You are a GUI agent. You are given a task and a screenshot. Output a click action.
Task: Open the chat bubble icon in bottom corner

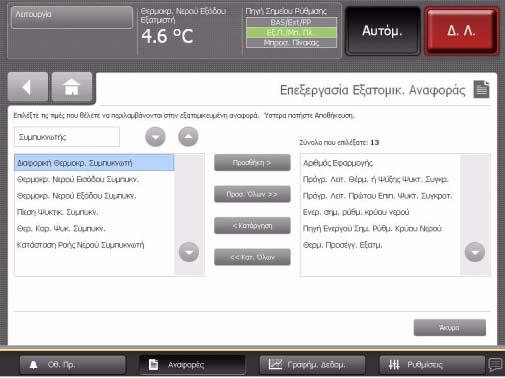pos(495,364)
